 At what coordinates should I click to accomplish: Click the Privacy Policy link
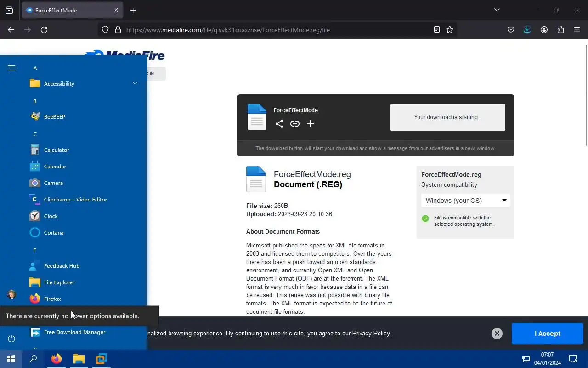pyautogui.click(x=372, y=333)
